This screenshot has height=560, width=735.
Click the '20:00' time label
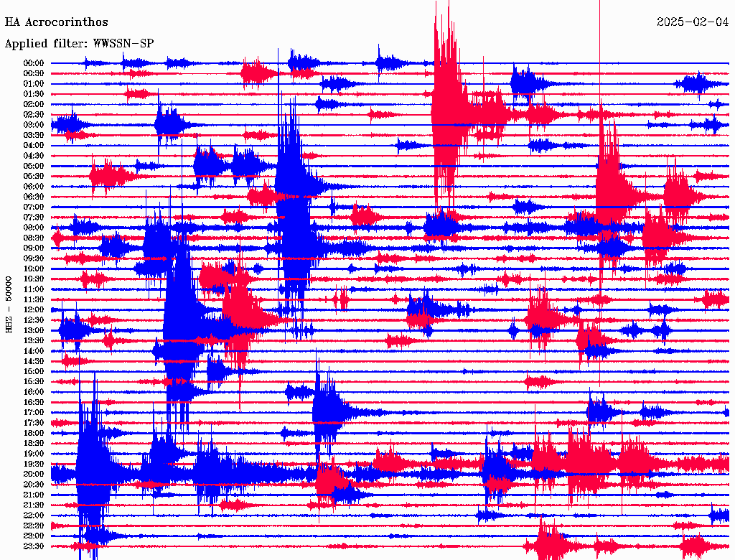[33, 474]
